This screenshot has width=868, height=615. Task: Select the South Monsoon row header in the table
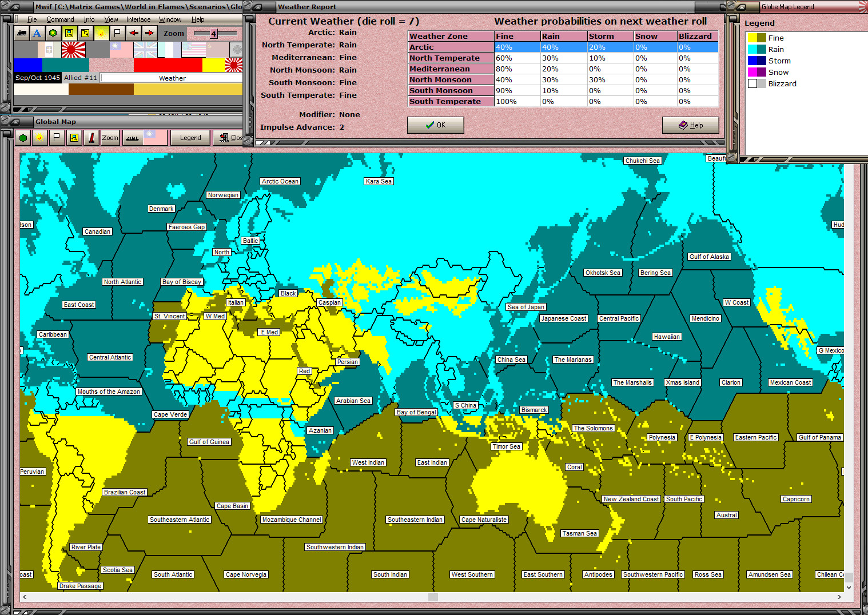451,91
